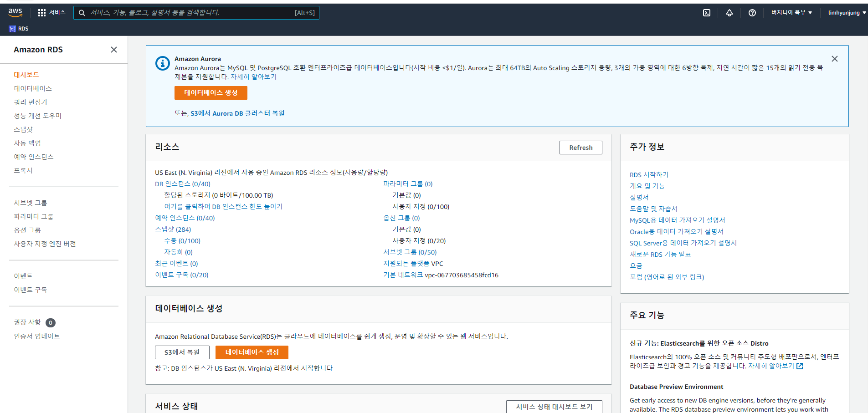The height and width of the screenshot is (413, 868).
Task: Open the 파라미터 그룹 (0) link
Action: coord(408,184)
